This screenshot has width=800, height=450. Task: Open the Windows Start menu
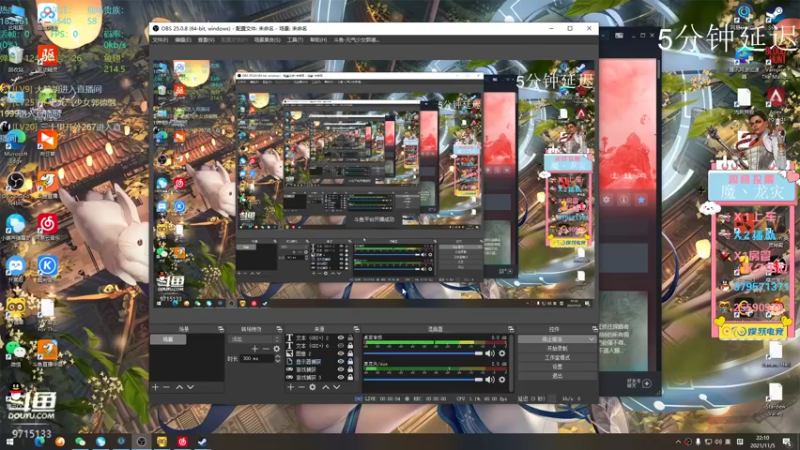tap(10, 442)
